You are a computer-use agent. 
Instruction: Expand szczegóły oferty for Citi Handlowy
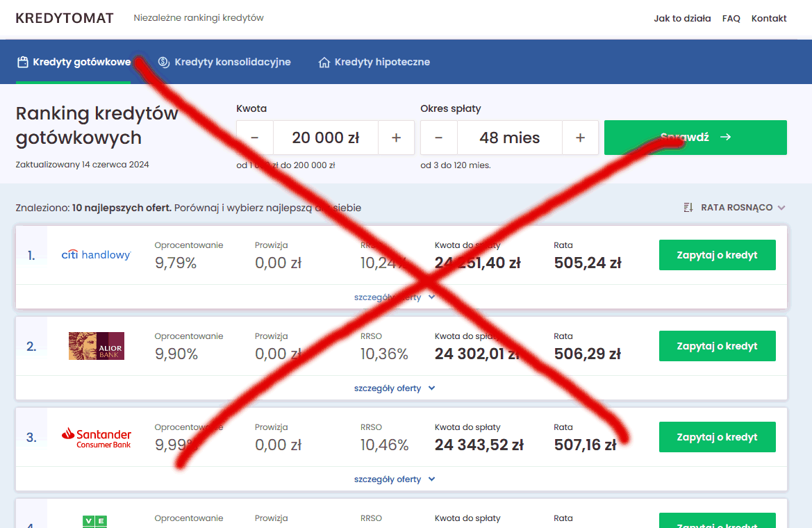point(394,297)
